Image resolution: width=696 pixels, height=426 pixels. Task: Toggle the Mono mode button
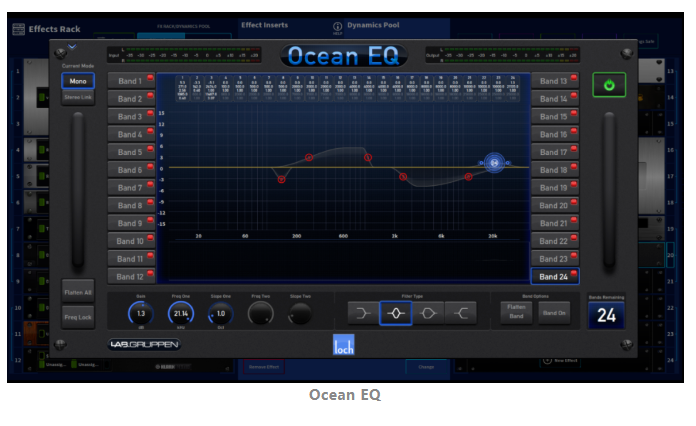point(77,81)
